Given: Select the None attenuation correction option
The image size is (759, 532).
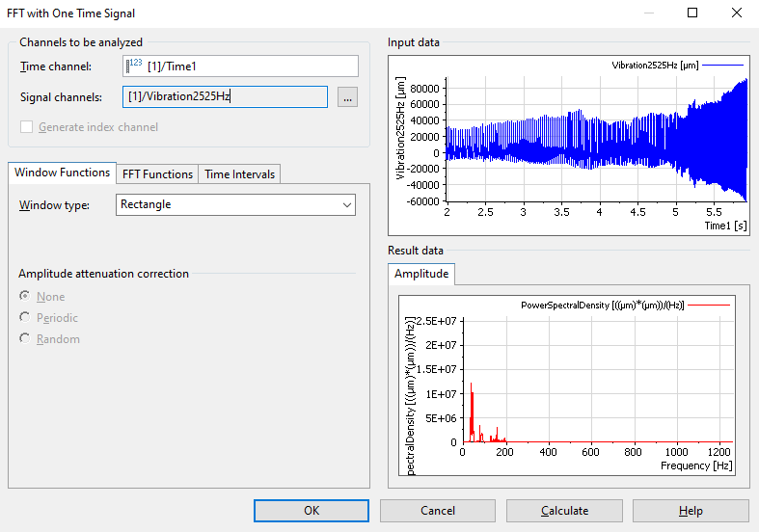Looking at the screenshot, I should click(25, 297).
